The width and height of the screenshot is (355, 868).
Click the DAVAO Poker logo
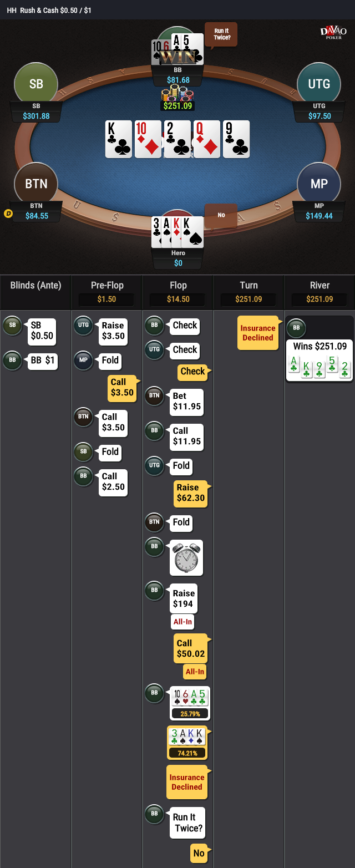333,33
